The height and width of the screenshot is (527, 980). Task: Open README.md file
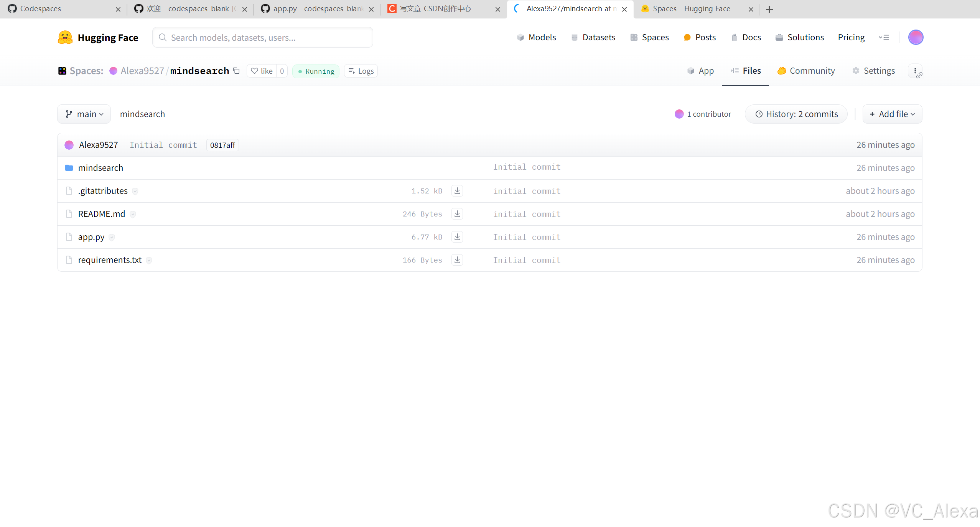coord(102,214)
